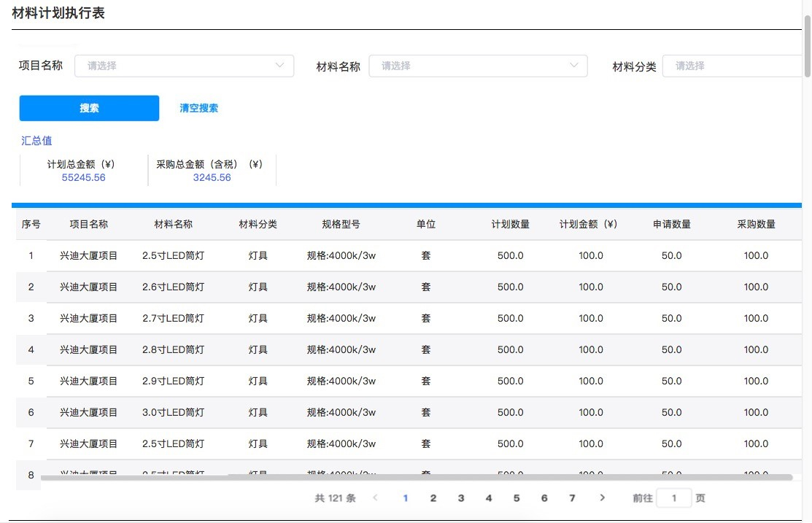
Task: Open the 项目名称 dropdown
Action: pyautogui.click(x=184, y=66)
